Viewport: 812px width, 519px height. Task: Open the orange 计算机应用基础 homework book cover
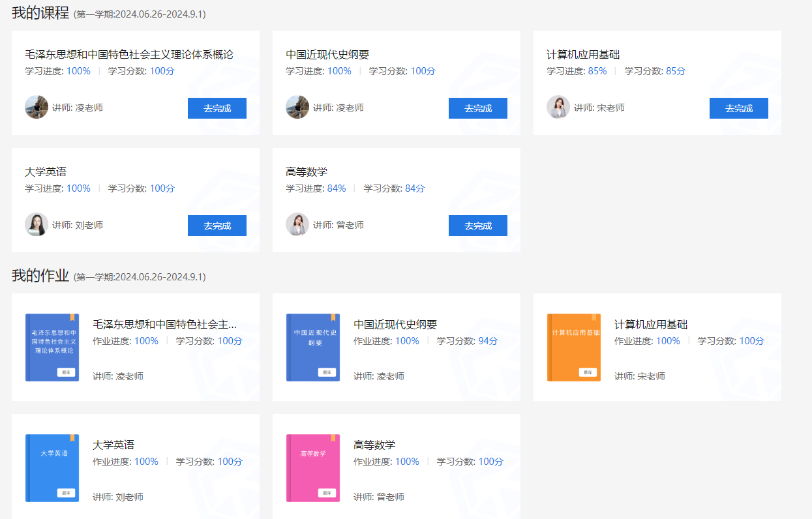coord(573,347)
